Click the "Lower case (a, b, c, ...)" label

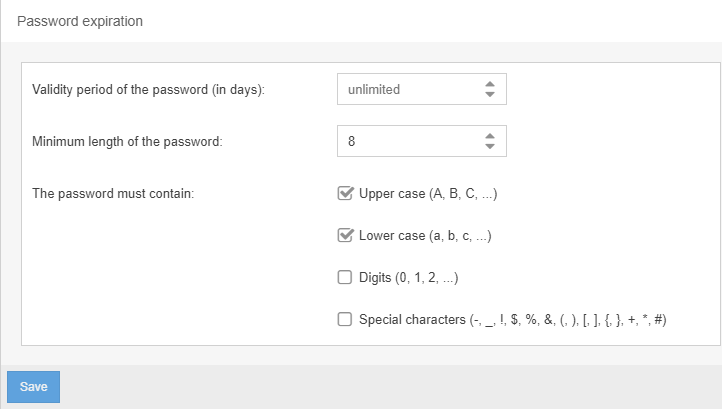tap(425, 236)
